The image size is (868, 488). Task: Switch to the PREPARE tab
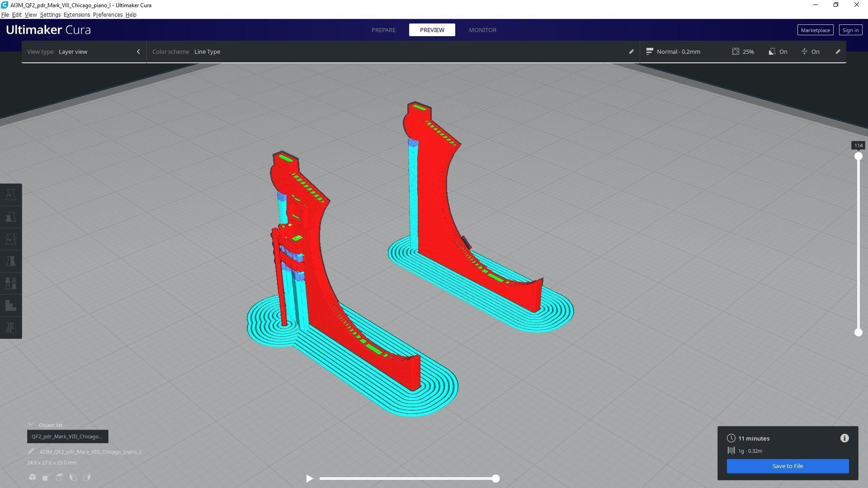[383, 30]
